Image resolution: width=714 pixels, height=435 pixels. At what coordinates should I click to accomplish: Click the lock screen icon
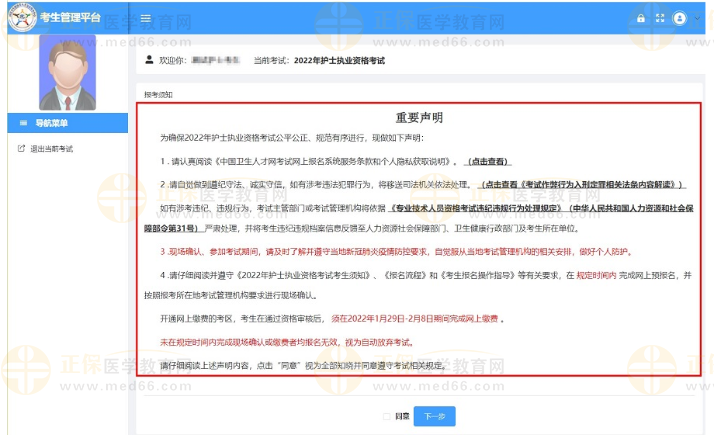pyautogui.click(x=641, y=18)
